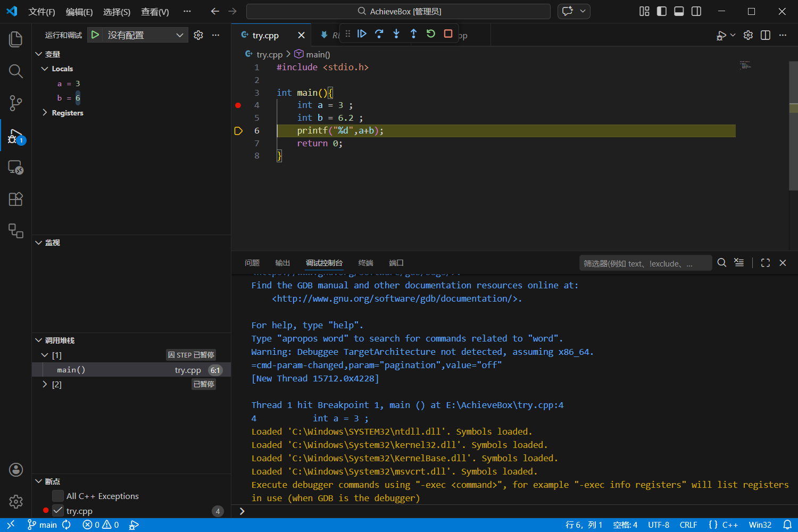Open the Search view in activity bar

tap(16, 71)
